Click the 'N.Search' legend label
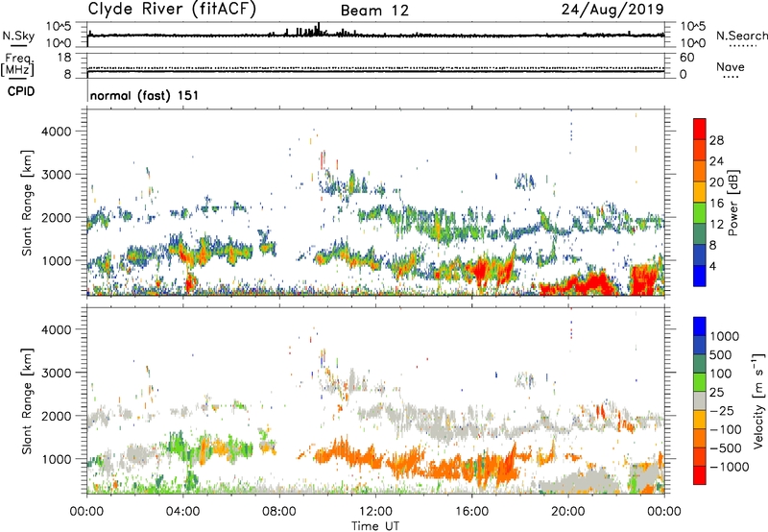 [742, 36]
